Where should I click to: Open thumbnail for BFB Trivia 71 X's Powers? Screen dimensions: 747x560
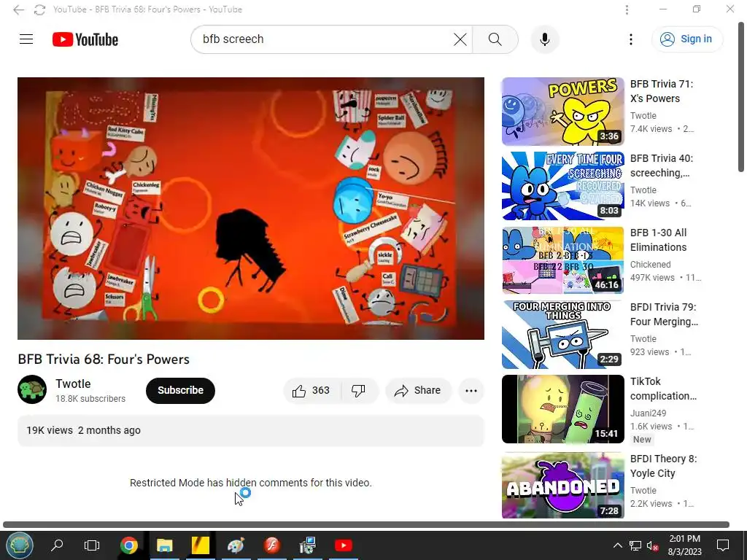pos(562,112)
